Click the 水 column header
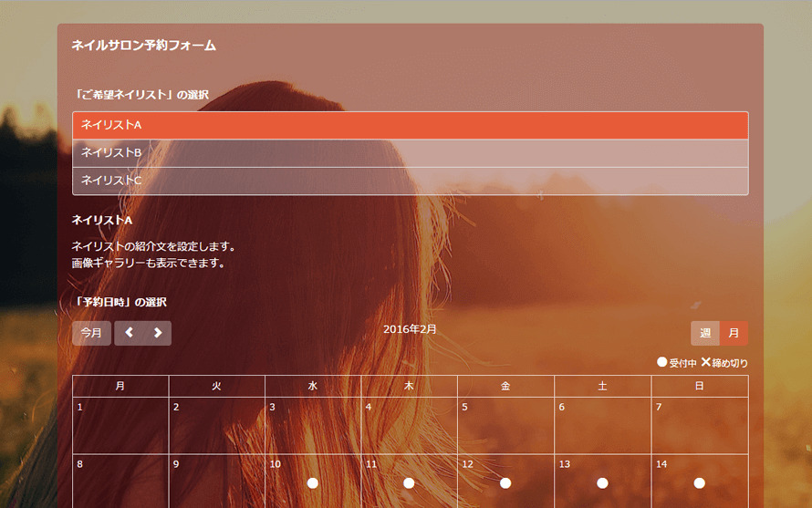This screenshot has height=508, width=812. pyautogui.click(x=313, y=387)
